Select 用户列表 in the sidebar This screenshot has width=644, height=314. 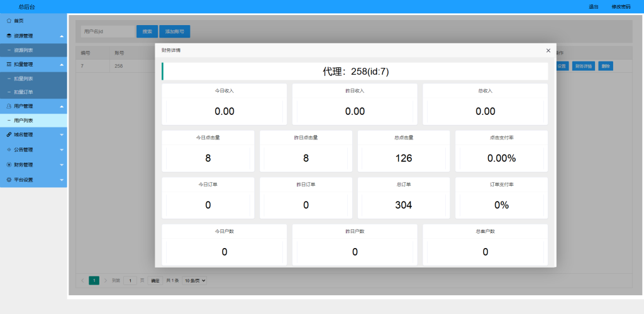[x=23, y=120]
